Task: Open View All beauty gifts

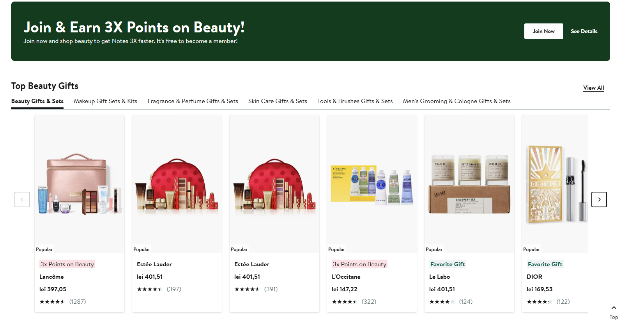Action: (593, 88)
